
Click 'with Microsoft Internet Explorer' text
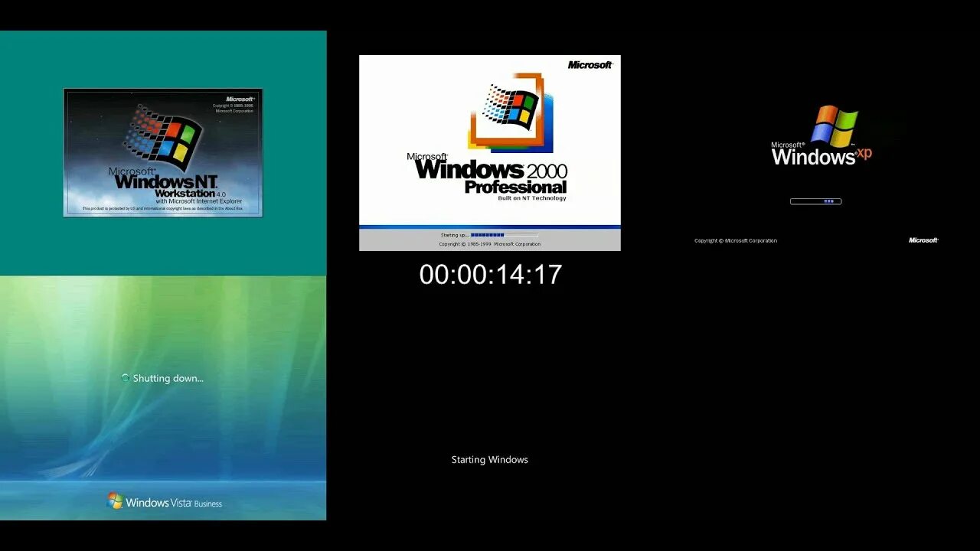pos(199,201)
